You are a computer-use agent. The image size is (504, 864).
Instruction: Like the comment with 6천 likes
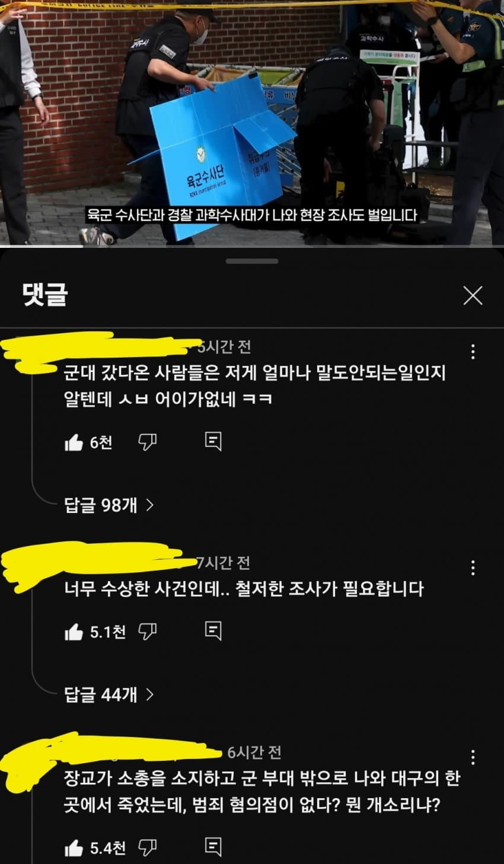coord(74,442)
